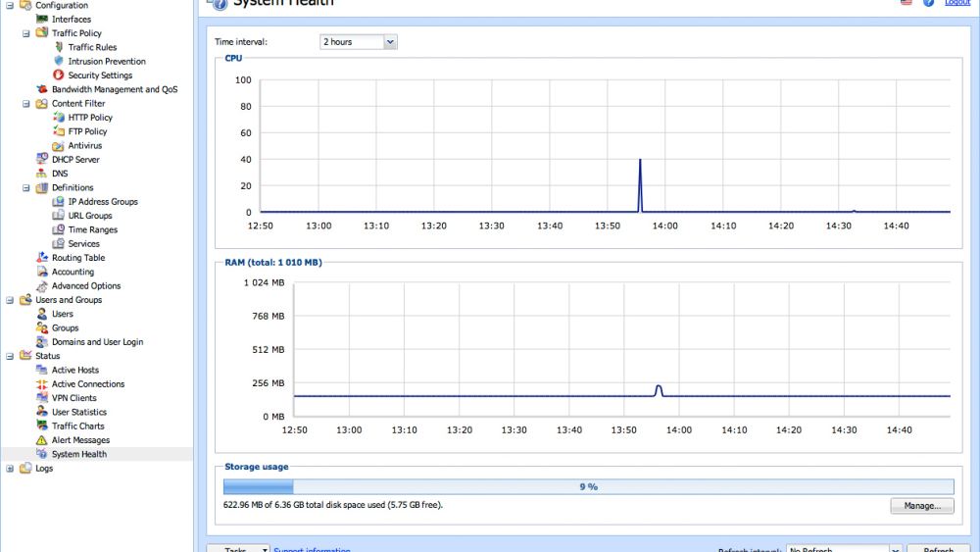Click the help question mark icon
The image size is (980, 552).
[x=927, y=3]
